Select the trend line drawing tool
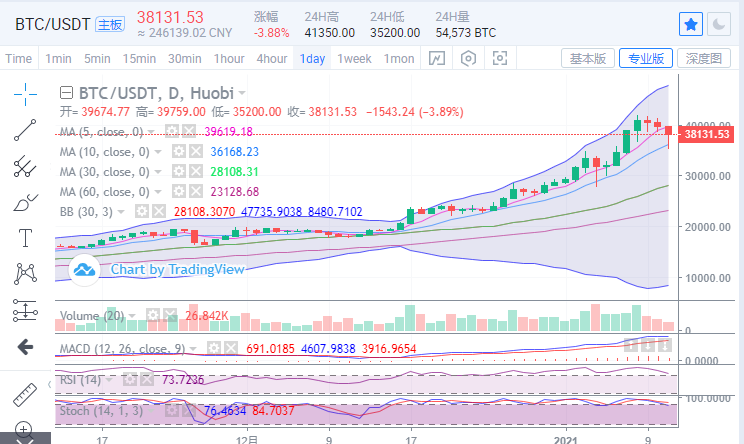 click(25, 130)
